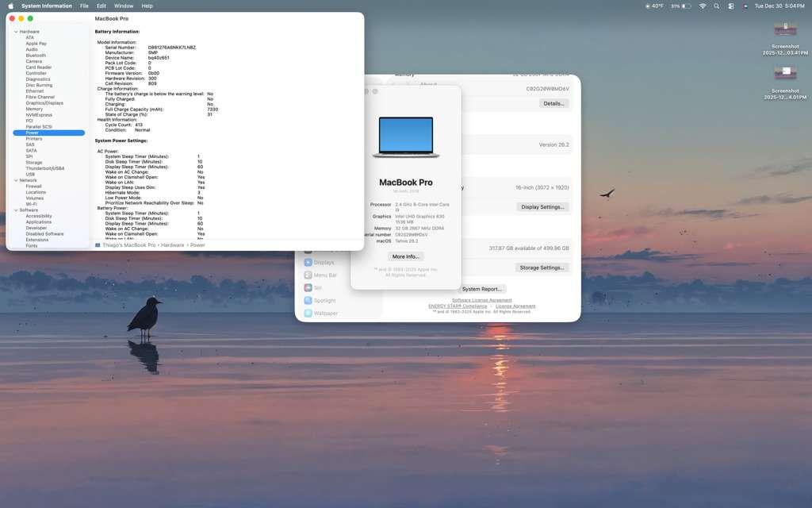The image size is (812, 508).
Task: Open Storage Settings... button
Action: [542, 267]
